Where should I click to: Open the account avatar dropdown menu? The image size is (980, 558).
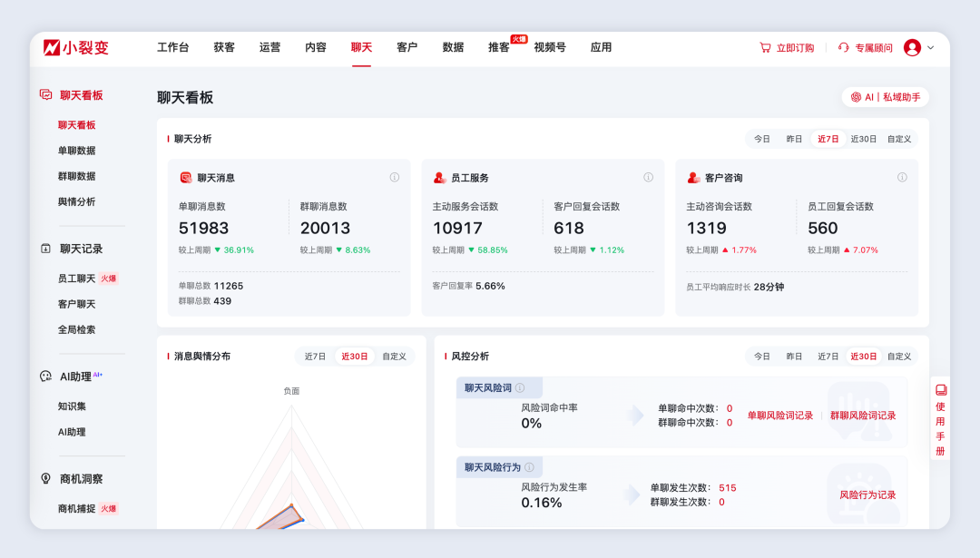916,47
